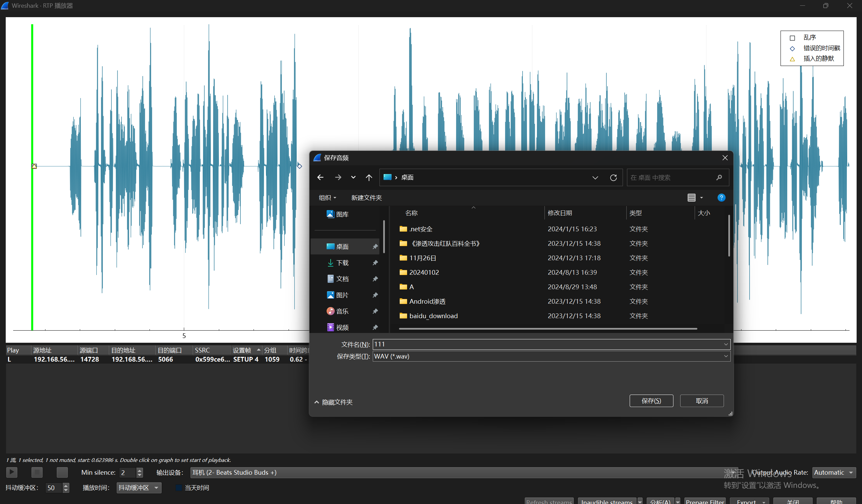This screenshot has width=862, height=504.
Task: Select 音乐 in the navigation pane
Action: (x=342, y=311)
